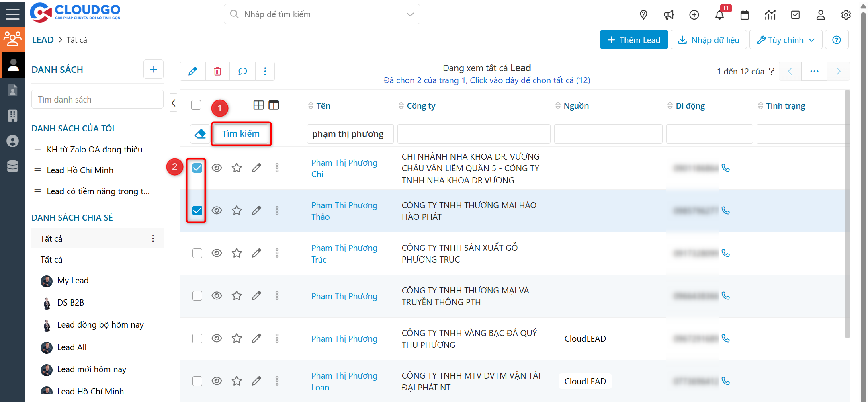Select My Lead shared list
Viewport: 868px width, 402px height.
click(x=73, y=281)
